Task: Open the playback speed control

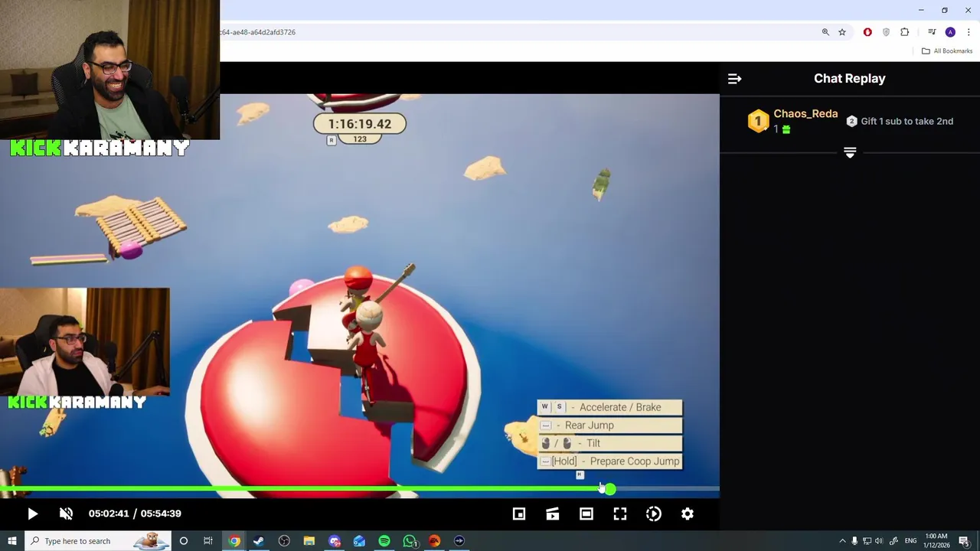Action: click(654, 514)
